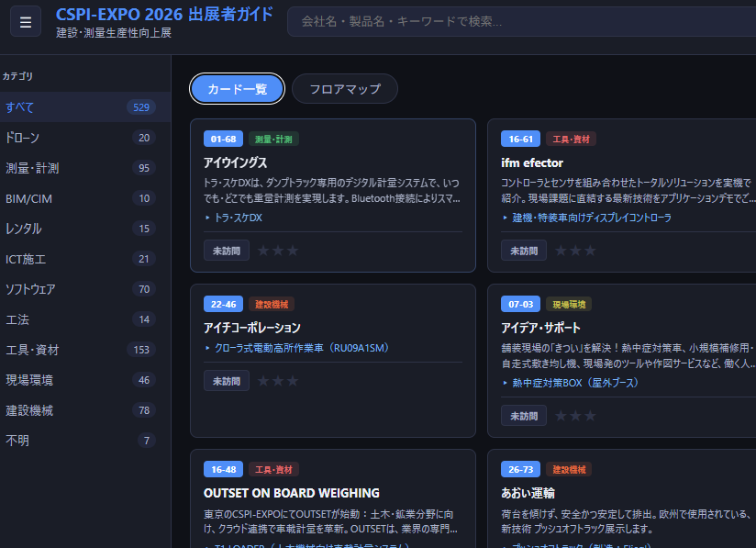Click 現場環境 tag on アイデア・サポート card
The image size is (756, 548).
click(569, 305)
